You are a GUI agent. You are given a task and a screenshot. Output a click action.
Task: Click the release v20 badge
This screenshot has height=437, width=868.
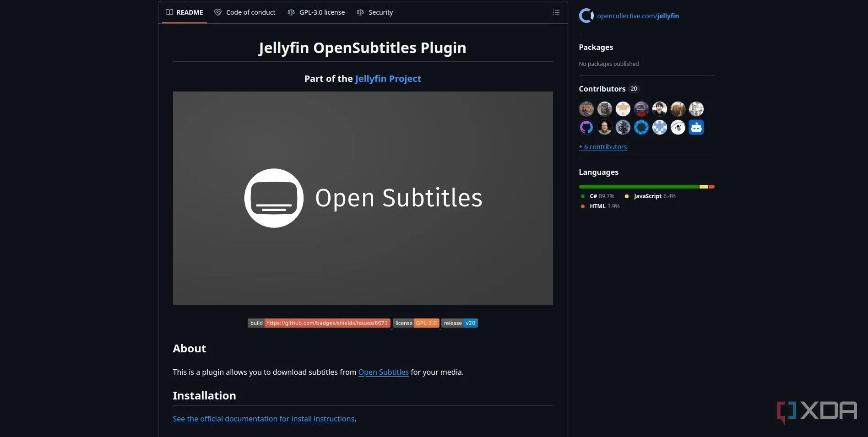(x=460, y=323)
